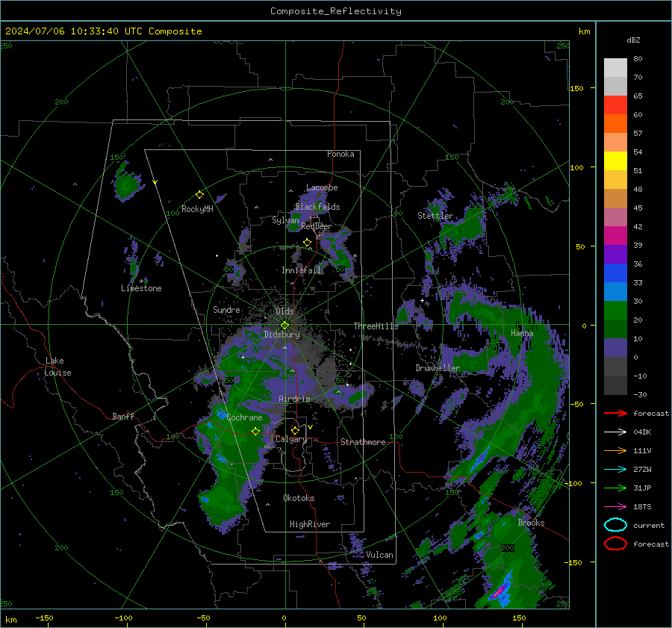Select the white 04DK arrow in legend

click(615, 432)
